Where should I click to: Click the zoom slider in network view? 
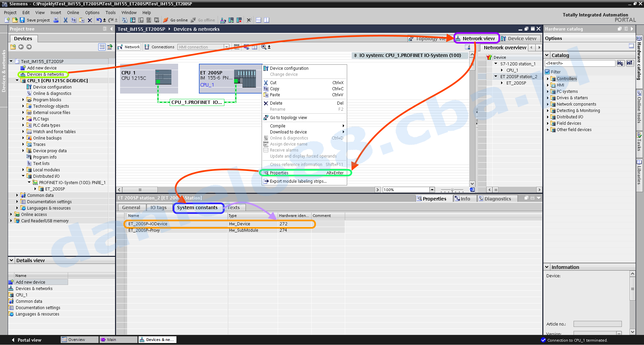point(452,190)
